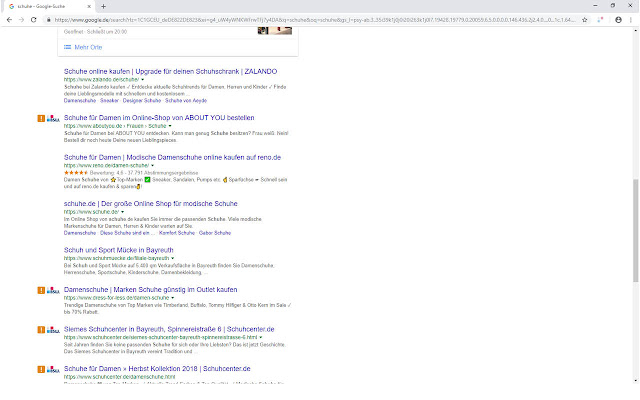The height and width of the screenshot is (400, 640).
Task: Expand the dropdown arrow next to zalando.de URL
Action: (x=142, y=80)
